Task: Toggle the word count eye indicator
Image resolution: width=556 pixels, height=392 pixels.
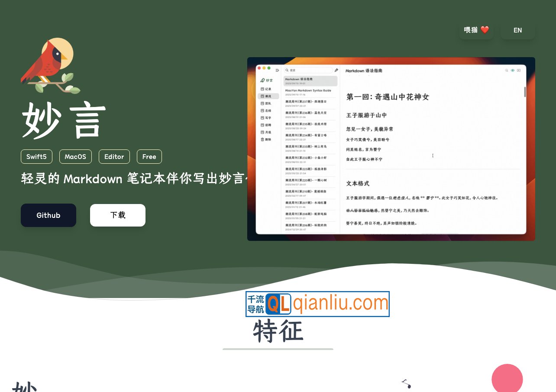Action: [518, 70]
